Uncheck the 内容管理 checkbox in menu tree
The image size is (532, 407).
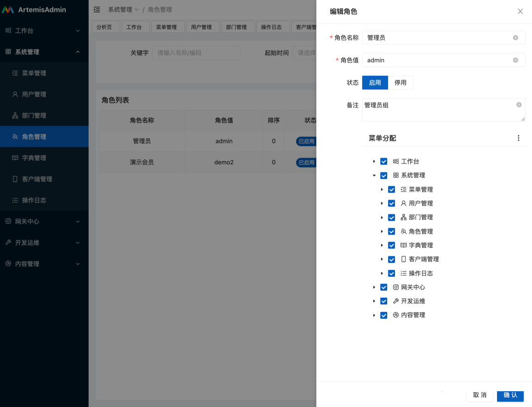click(x=384, y=315)
